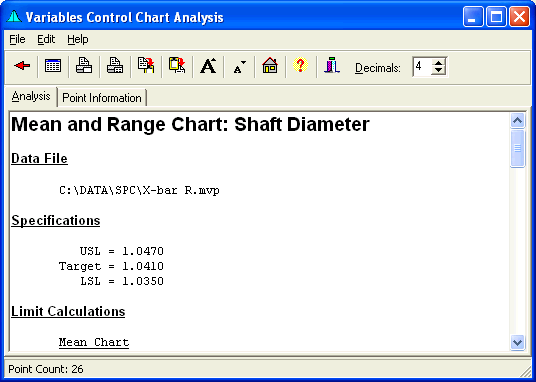Image resolution: width=536 pixels, height=382 pixels.
Task: Decrement Decimals with down spinner arrow
Action: tap(438, 71)
